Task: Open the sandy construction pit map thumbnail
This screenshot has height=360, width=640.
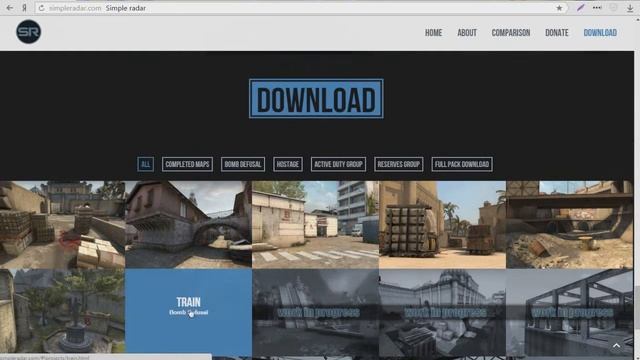Action: coord(569,224)
